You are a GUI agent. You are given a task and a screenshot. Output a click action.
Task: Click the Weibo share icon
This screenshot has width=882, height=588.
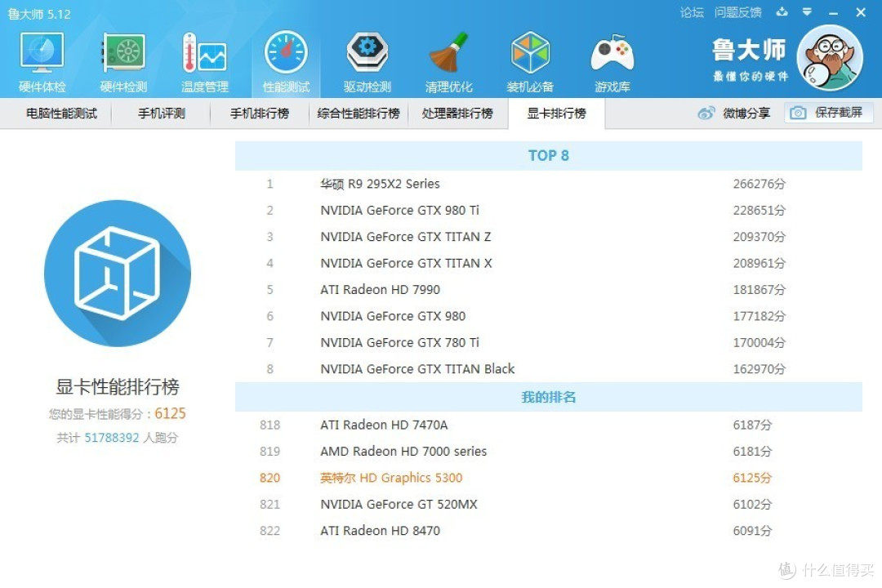click(706, 113)
